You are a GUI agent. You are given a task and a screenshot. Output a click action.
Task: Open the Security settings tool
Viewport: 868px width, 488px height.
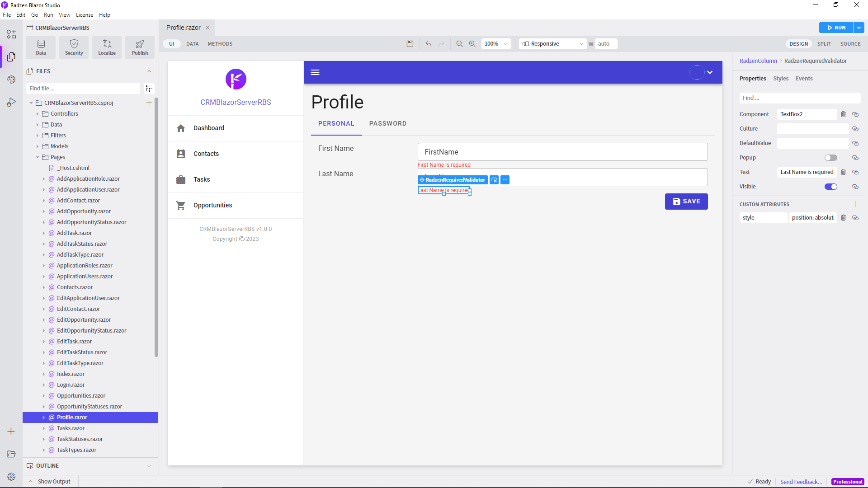(x=74, y=47)
